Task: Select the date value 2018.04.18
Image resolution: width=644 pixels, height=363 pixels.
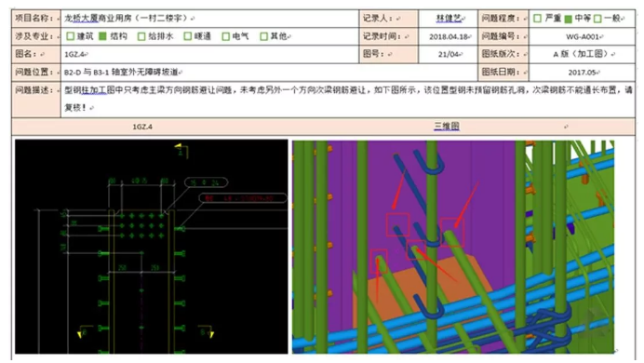Action: click(448, 37)
